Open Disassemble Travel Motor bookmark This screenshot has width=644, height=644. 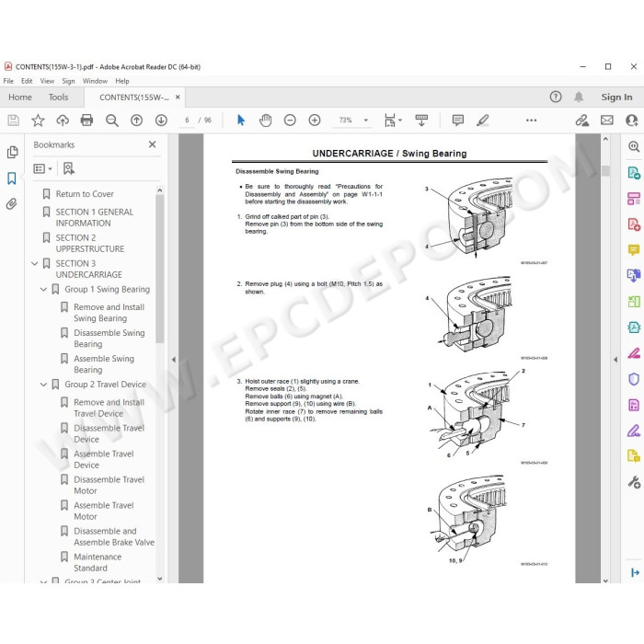109,485
